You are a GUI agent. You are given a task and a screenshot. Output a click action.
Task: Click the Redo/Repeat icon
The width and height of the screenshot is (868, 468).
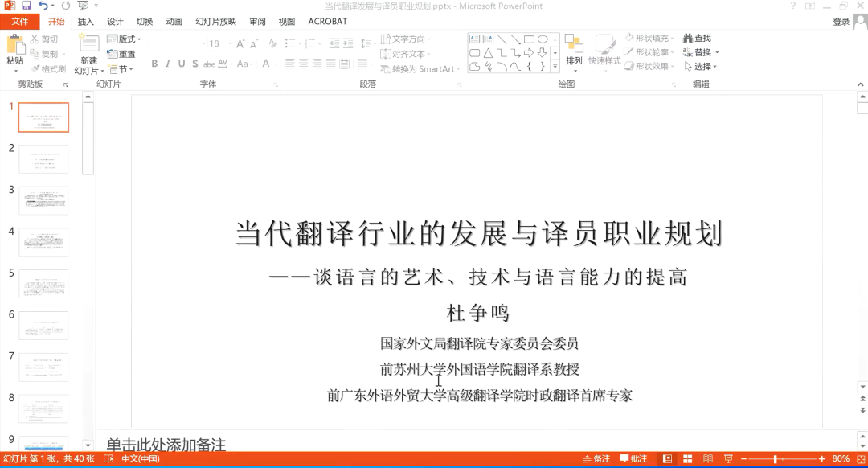[66, 6]
